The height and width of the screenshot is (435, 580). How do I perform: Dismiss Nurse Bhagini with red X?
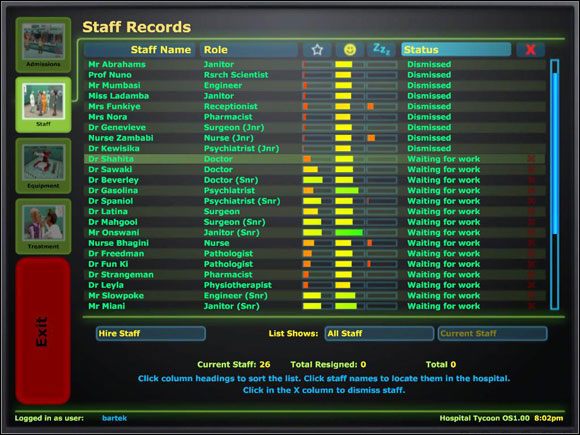pyautogui.click(x=531, y=243)
